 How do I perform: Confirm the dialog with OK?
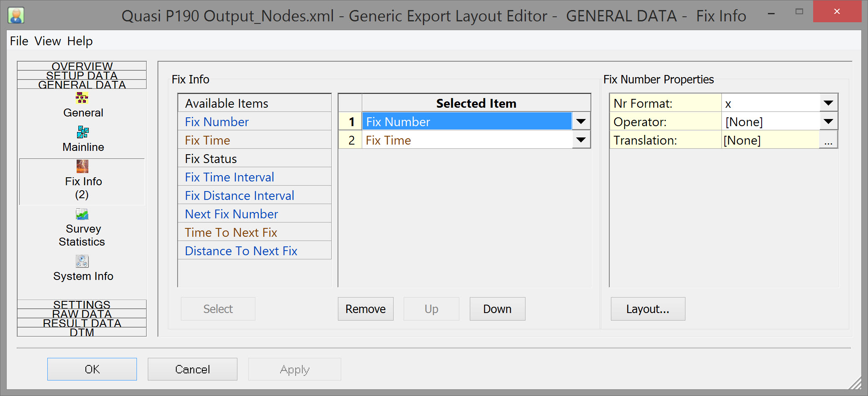[x=92, y=369]
